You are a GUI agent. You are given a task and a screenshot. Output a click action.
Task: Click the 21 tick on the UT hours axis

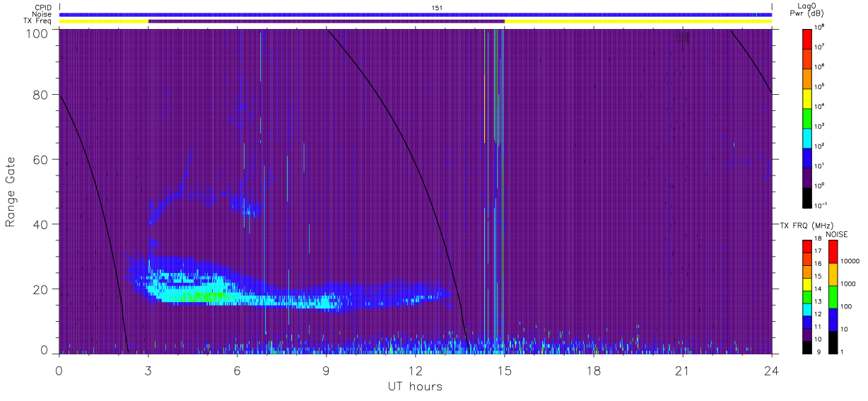pyautogui.click(x=683, y=370)
